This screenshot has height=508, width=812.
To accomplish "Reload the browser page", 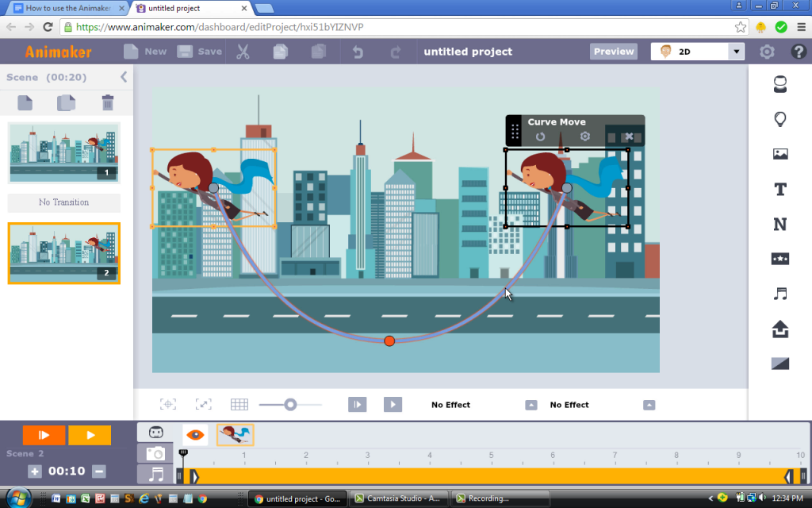I will click(48, 27).
